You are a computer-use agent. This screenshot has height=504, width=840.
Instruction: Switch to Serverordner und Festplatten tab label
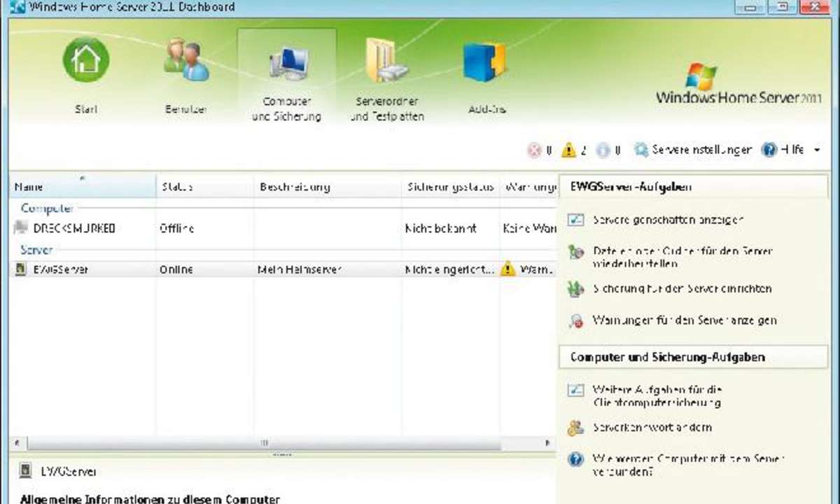point(387,109)
